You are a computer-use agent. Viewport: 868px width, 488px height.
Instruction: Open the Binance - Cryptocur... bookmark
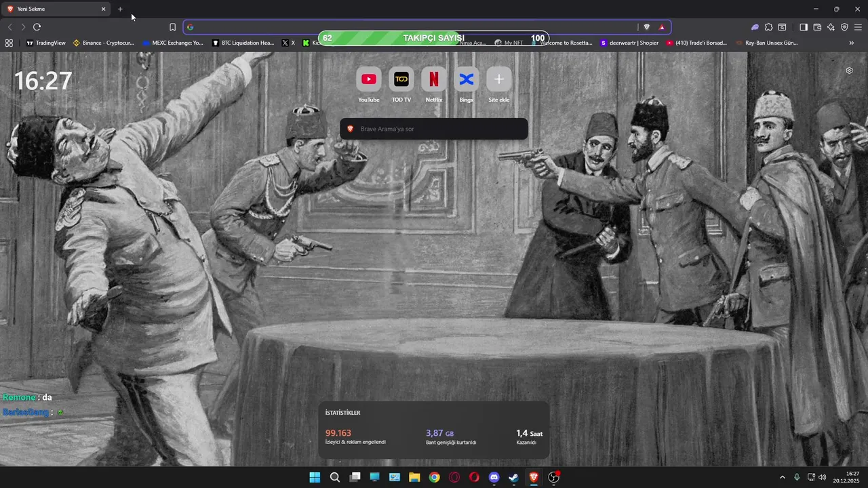104,43
